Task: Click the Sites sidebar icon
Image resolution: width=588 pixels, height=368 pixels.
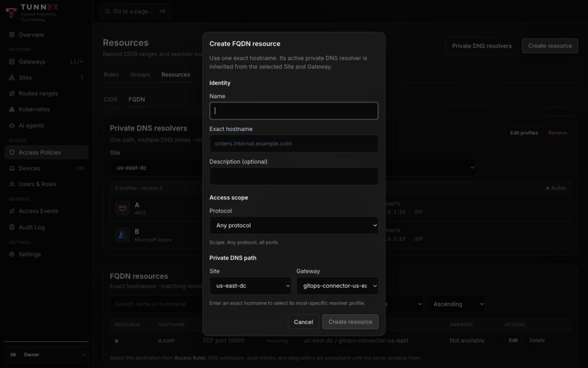Action: click(12, 78)
